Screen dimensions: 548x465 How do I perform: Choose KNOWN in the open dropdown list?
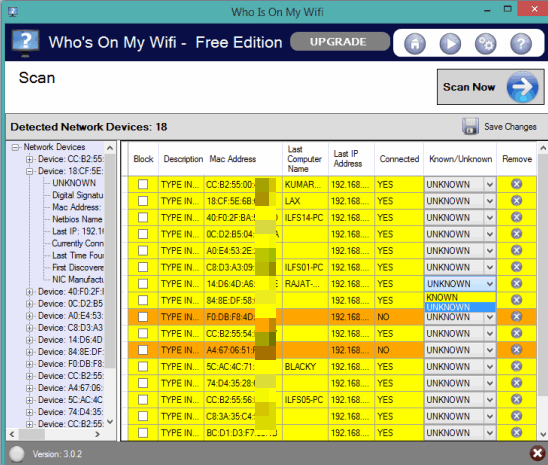(x=460, y=297)
